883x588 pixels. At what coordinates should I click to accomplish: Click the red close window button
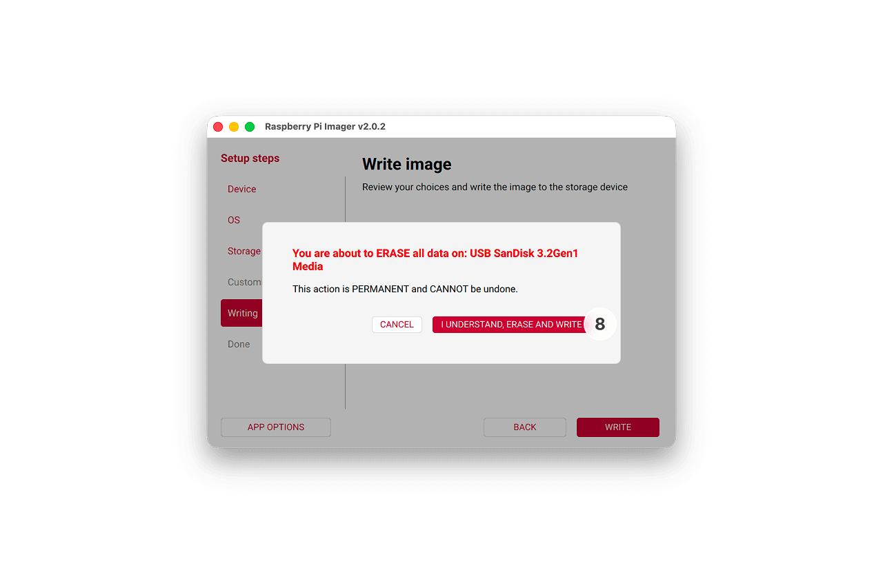218,127
